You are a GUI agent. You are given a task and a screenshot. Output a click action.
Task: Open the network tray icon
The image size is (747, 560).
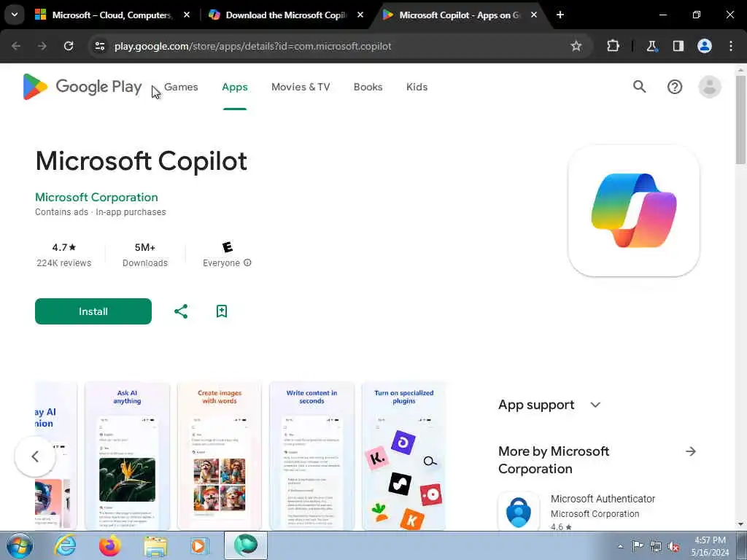(x=656, y=547)
